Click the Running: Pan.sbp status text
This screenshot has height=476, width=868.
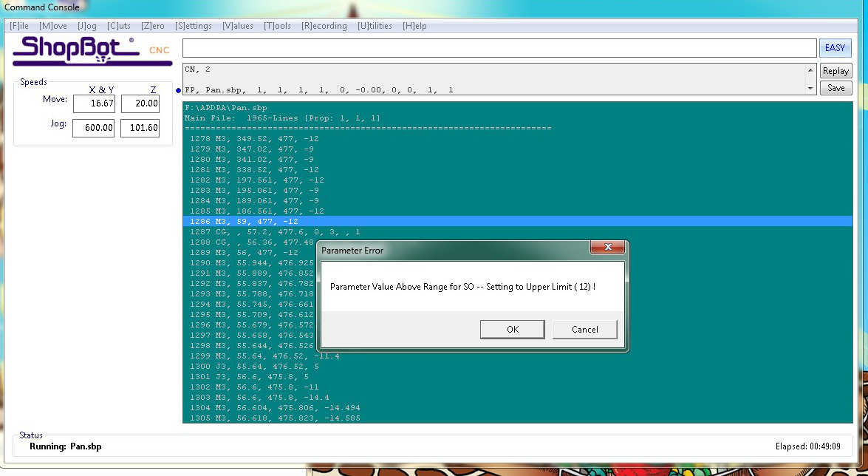tap(65, 446)
